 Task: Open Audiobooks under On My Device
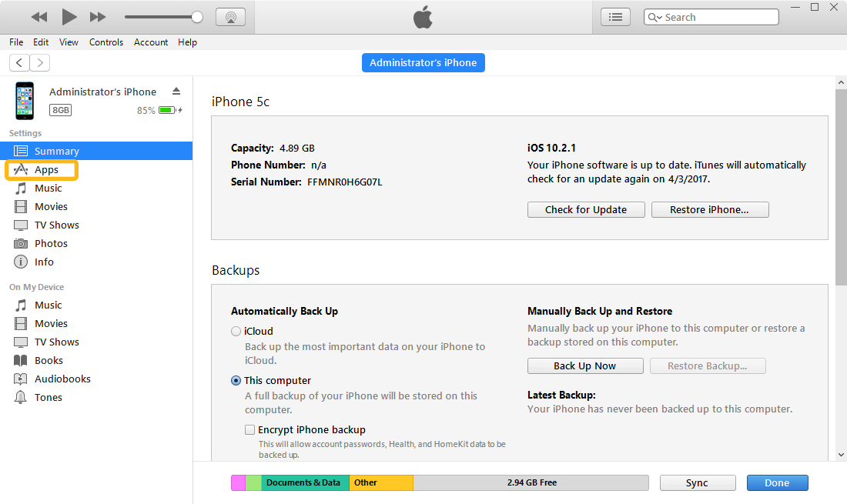[x=62, y=379]
